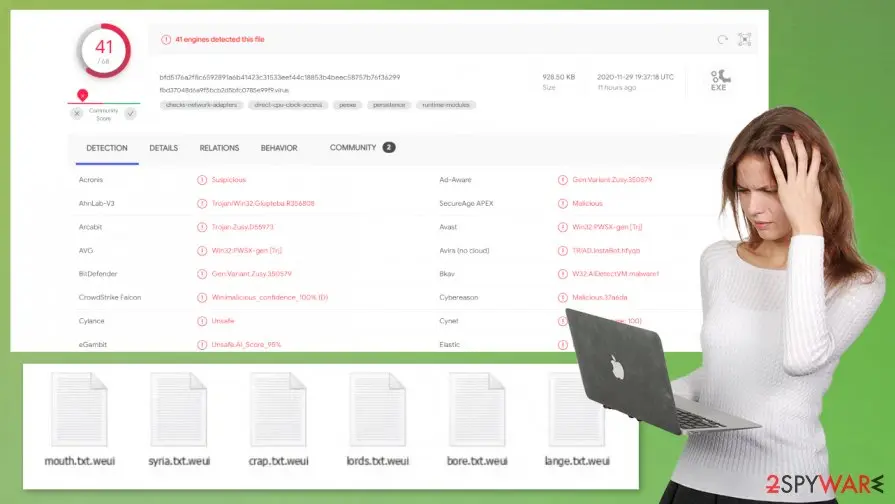Viewport: 895px width, 504px height.
Task: Click warning icon beside Trojan.Zusy.D55973
Action: pos(202,227)
